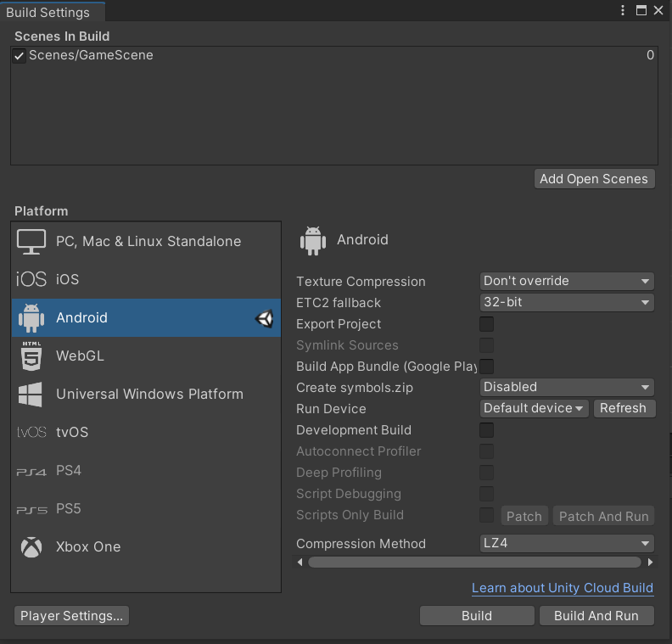Click the scrollbar right arrow
Screen dimensions: 672x644
click(x=650, y=563)
